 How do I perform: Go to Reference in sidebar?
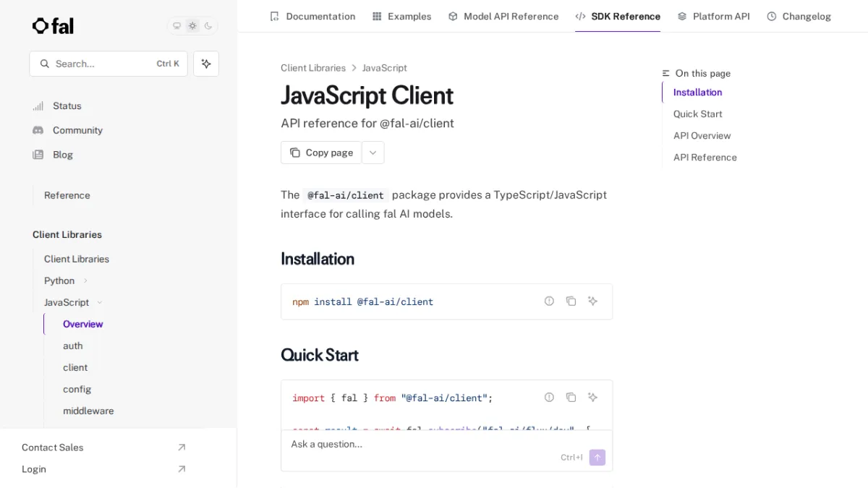(67, 195)
